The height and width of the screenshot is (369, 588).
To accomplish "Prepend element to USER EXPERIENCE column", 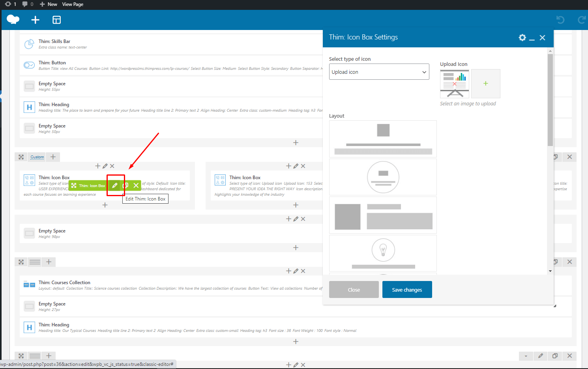I will (98, 166).
